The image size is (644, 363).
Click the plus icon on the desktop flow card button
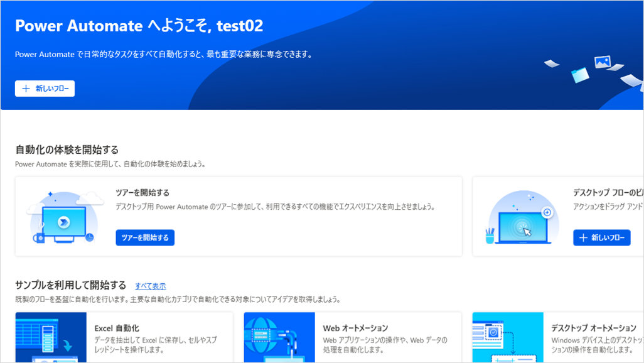click(x=583, y=237)
